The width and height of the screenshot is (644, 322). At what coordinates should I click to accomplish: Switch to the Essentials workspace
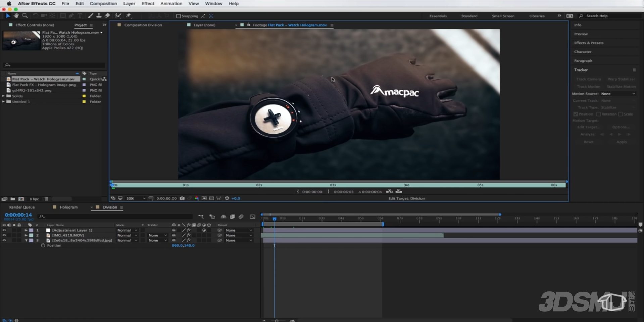[x=438, y=16]
